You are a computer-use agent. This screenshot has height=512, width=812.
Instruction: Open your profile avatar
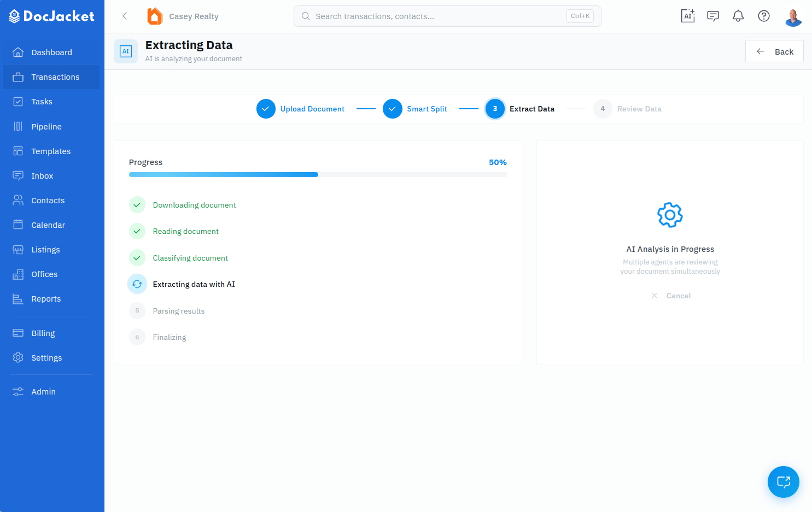(793, 16)
